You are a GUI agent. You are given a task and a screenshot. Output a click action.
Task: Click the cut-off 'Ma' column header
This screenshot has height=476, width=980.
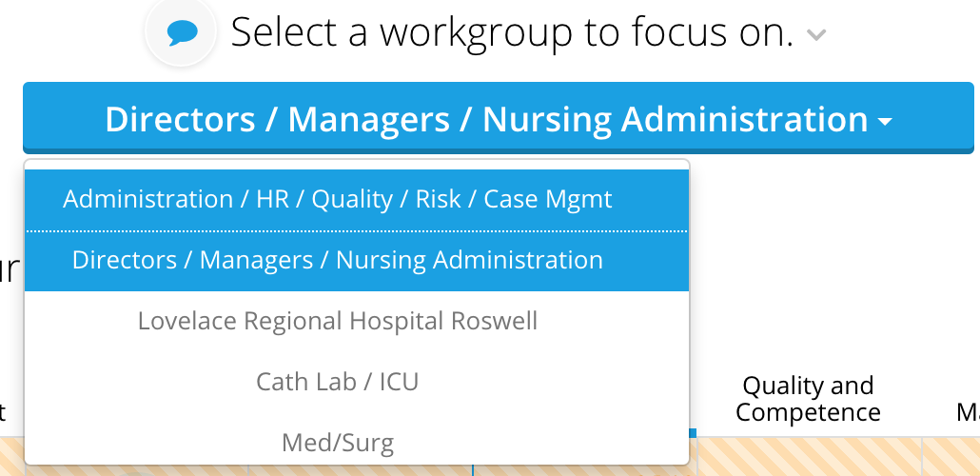click(968, 413)
